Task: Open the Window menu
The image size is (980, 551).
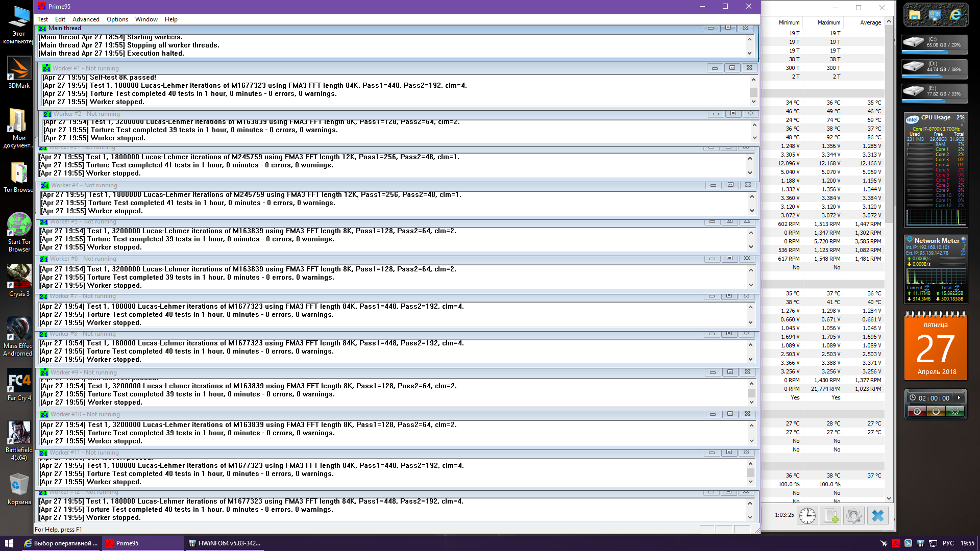Action: [x=146, y=19]
